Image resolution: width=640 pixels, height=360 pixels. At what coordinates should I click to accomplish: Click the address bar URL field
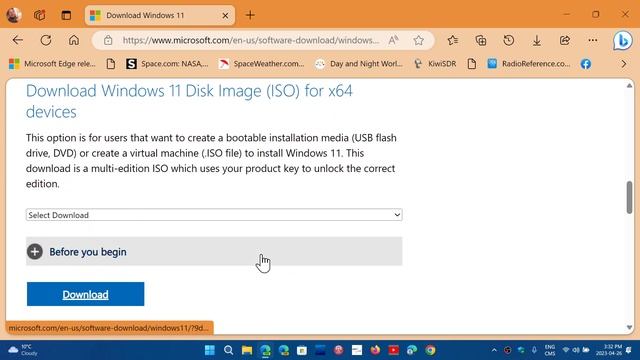click(251, 40)
